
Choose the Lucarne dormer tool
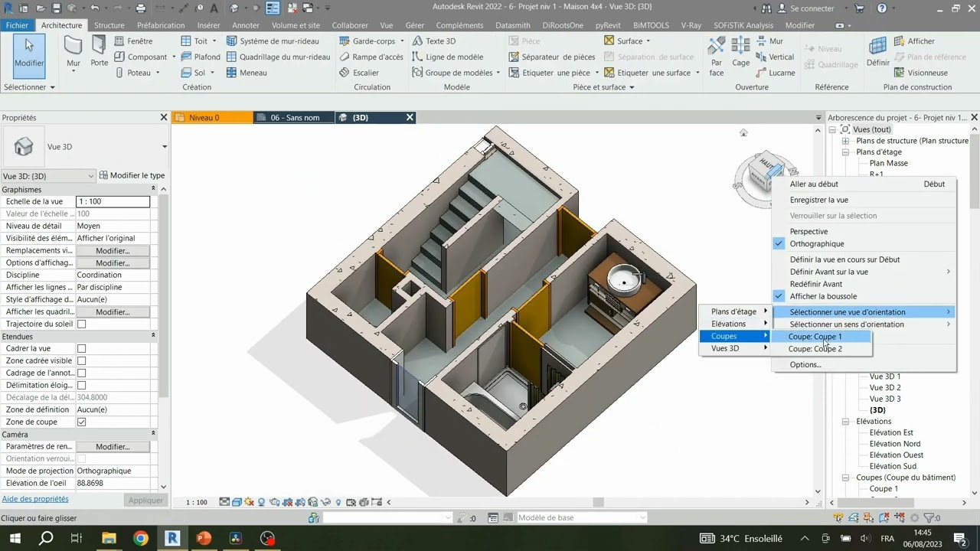tap(775, 73)
